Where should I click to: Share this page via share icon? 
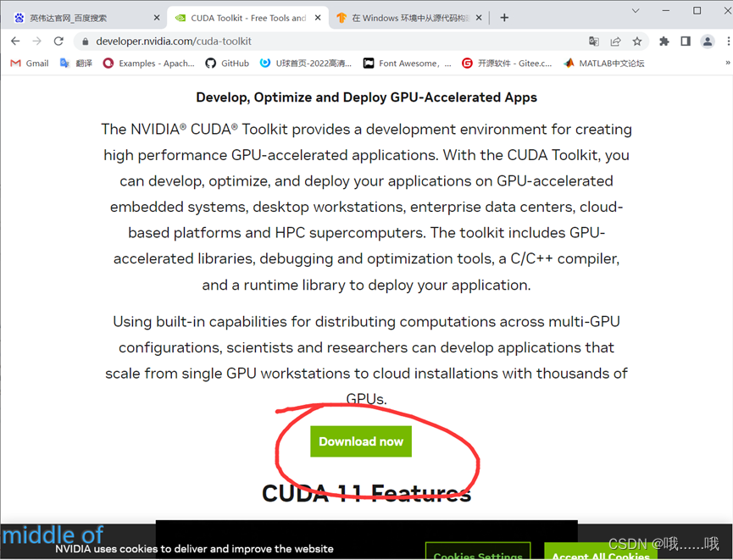(616, 42)
